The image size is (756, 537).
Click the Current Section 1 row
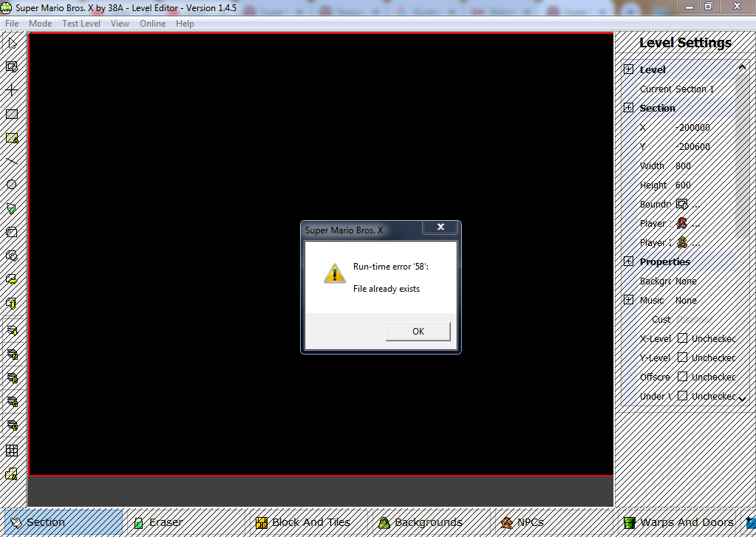[677, 89]
